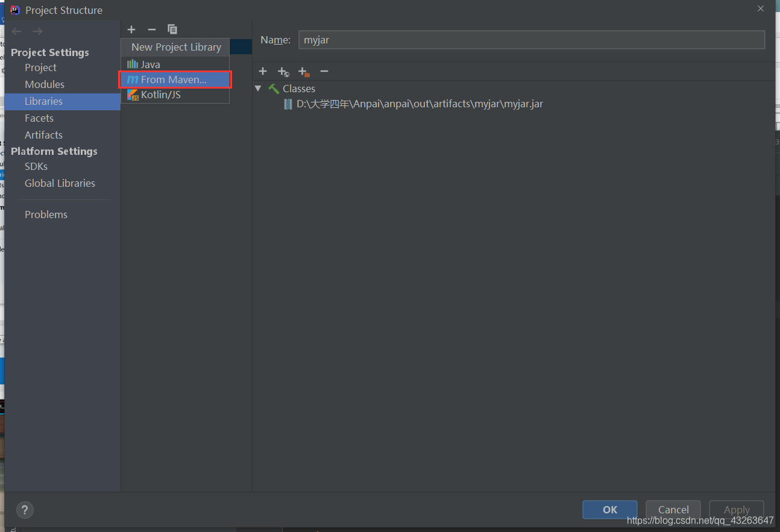Click the add excluded root icon

click(304, 72)
